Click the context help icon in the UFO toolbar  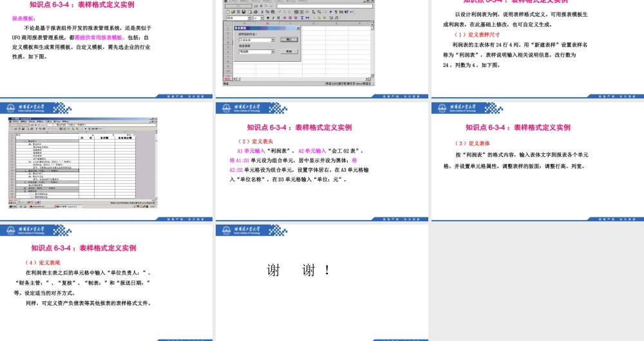346,12
